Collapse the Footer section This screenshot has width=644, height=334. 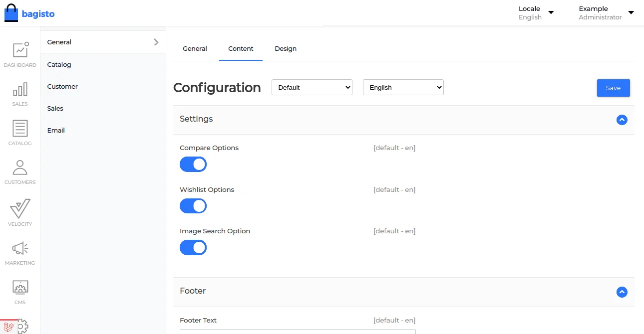(622, 292)
